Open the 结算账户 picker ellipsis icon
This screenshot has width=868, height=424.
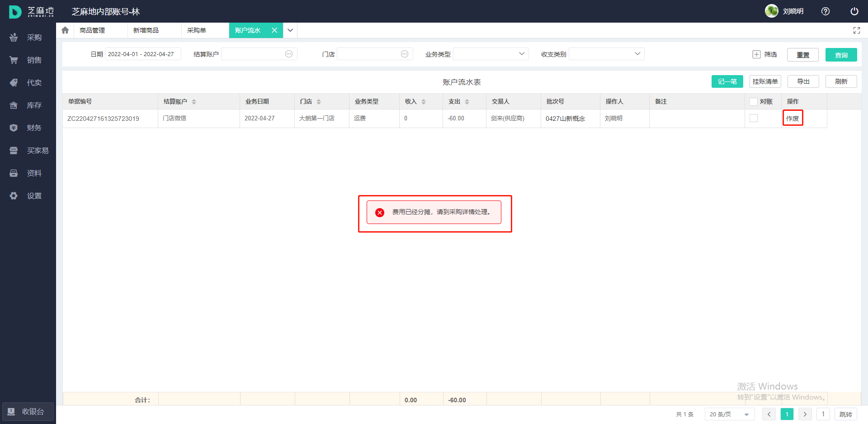click(x=289, y=54)
